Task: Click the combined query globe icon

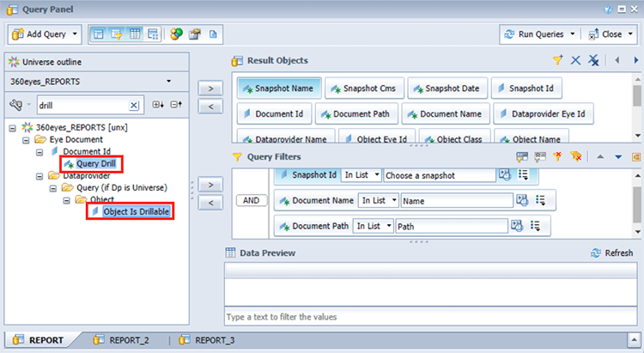Action: [x=177, y=34]
